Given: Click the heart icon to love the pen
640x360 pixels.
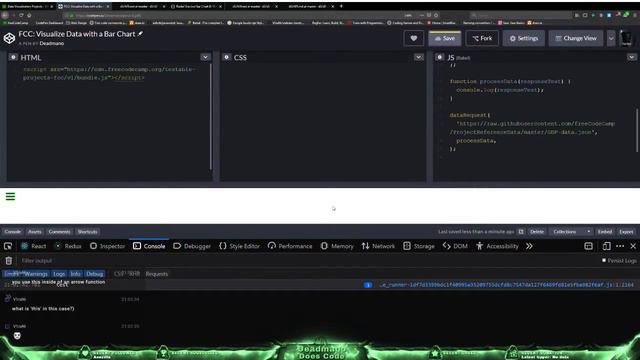Looking at the screenshot, I should (413, 38).
